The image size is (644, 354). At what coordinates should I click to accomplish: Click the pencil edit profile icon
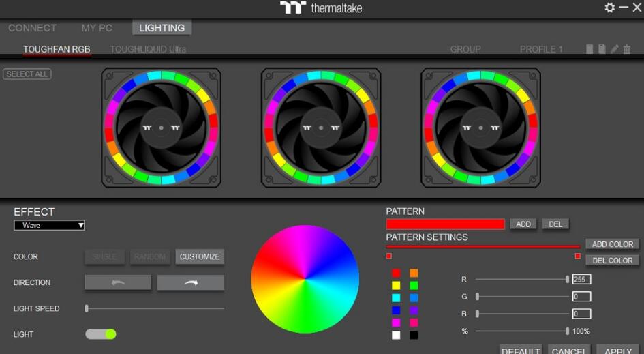click(x=615, y=49)
